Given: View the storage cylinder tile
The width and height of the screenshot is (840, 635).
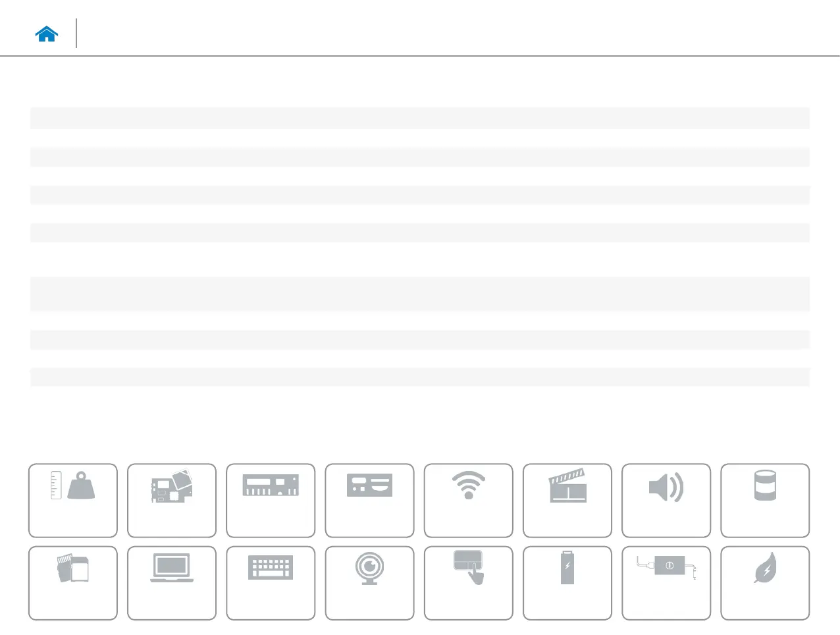Looking at the screenshot, I should (x=765, y=501).
